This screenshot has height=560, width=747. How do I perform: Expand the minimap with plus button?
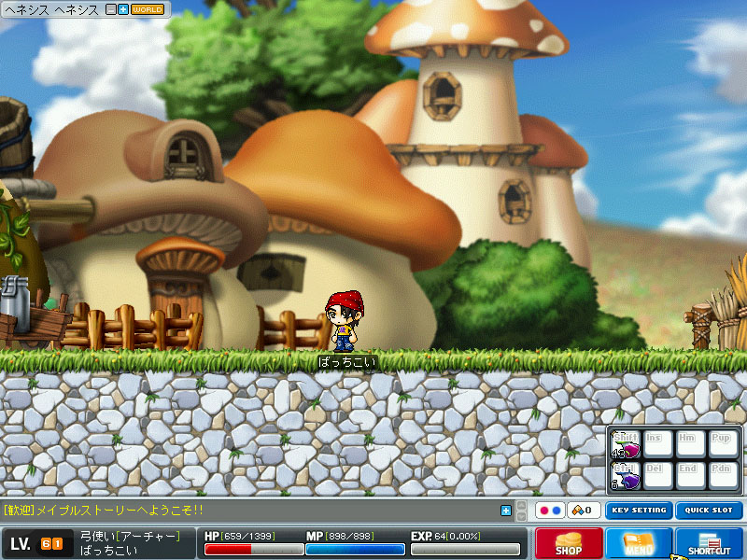(x=123, y=9)
